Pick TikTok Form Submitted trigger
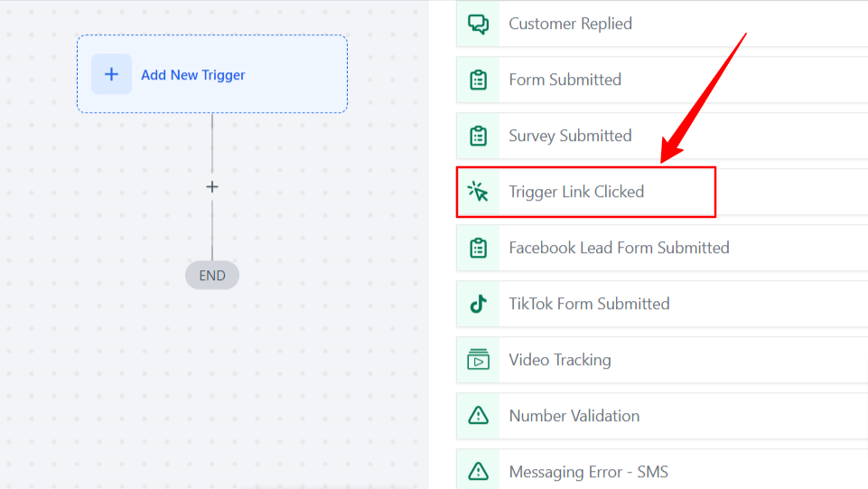Image resolution: width=868 pixels, height=489 pixels. tap(662, 304)
